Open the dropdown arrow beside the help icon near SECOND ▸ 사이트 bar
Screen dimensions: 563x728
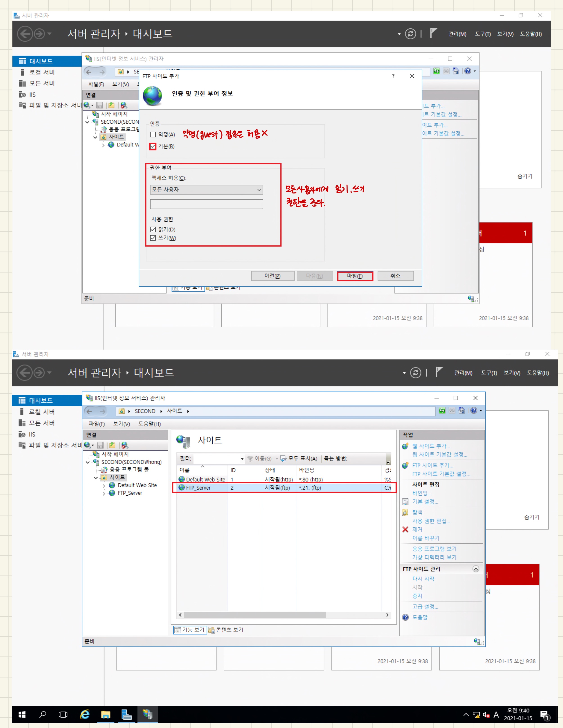[481, 411]
